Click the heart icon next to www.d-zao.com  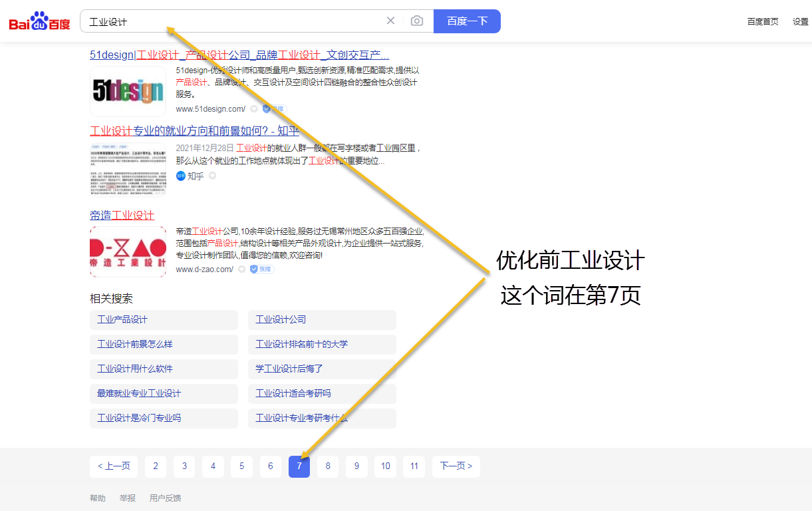pyautogui.click(x=242, y=269)
